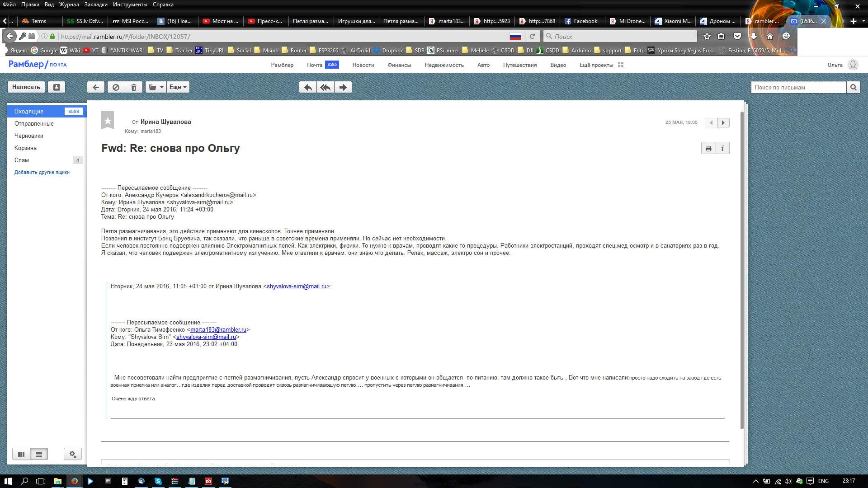Viewport: 868px width, 488px height.
Task: Star the message from Ирина Шувалова
Action: [x=108, y=120]
